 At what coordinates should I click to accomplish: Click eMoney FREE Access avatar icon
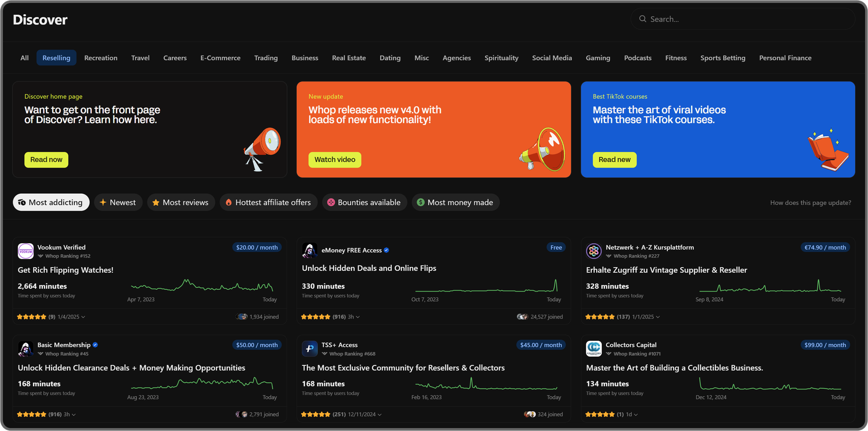click(310, 251)
